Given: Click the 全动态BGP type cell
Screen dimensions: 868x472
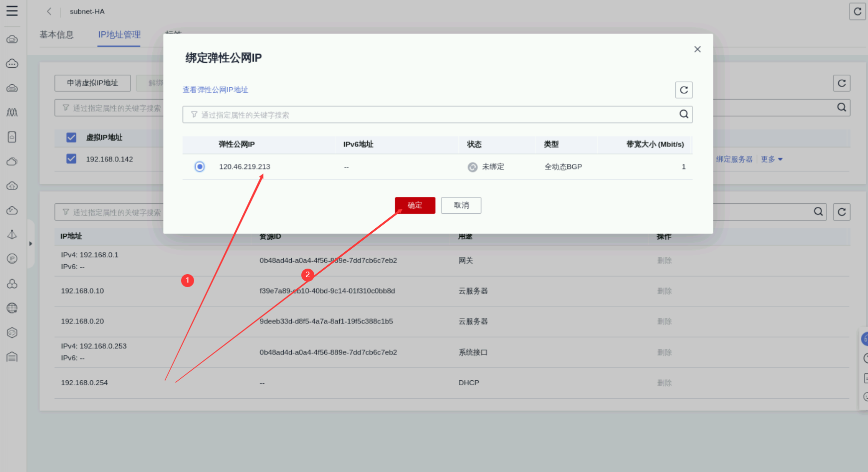Looking at the screenshot, I should click(x=563, y=167).
